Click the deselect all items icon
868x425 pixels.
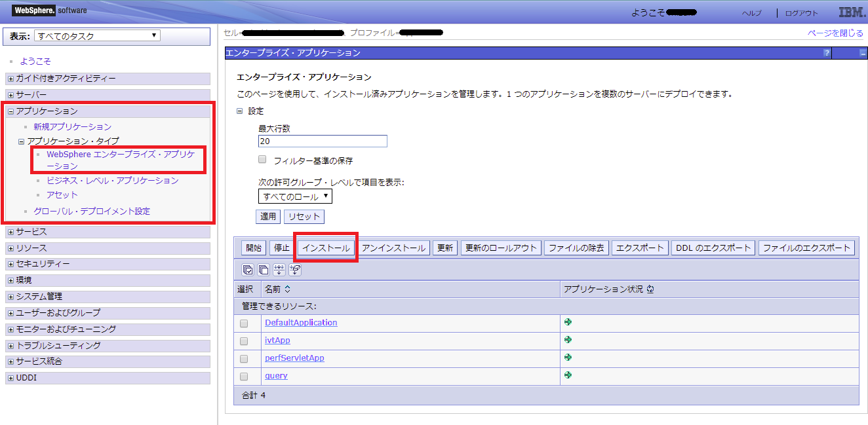(x=264, y=269)
